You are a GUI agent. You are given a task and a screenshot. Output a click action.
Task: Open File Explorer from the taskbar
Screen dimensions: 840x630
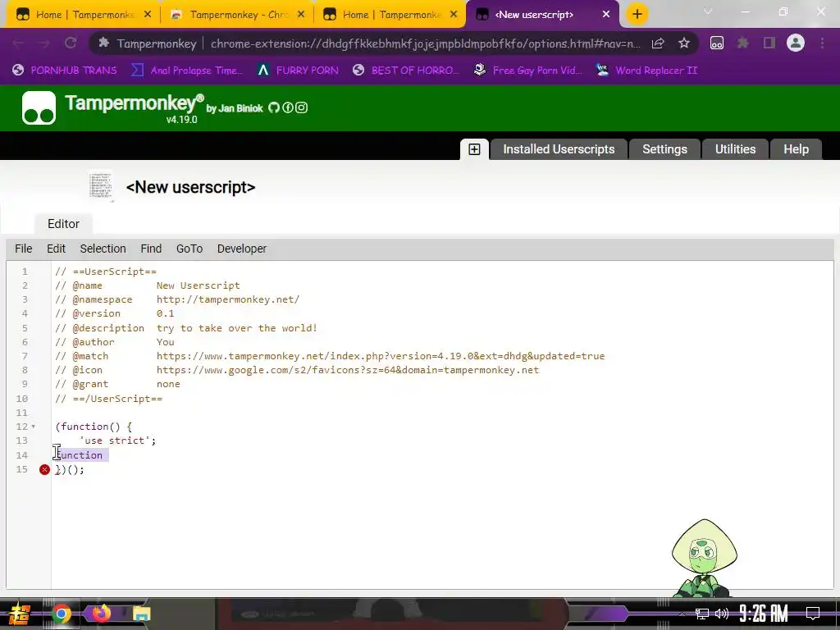[142, 614]
